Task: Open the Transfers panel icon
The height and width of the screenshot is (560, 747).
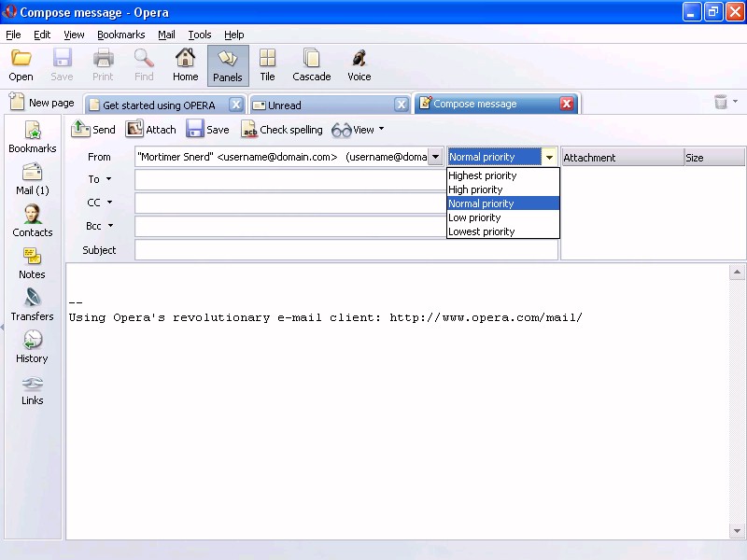Action: pos(33,298)
